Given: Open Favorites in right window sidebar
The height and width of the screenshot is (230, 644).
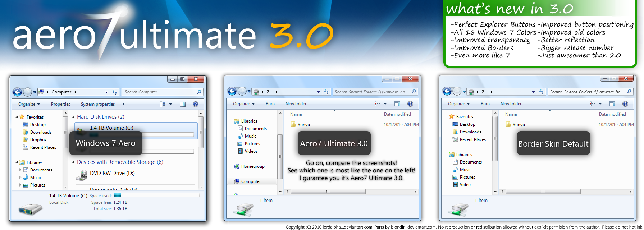Looking at the screenshot, I should pyautogui.click(x=461, y=117).
